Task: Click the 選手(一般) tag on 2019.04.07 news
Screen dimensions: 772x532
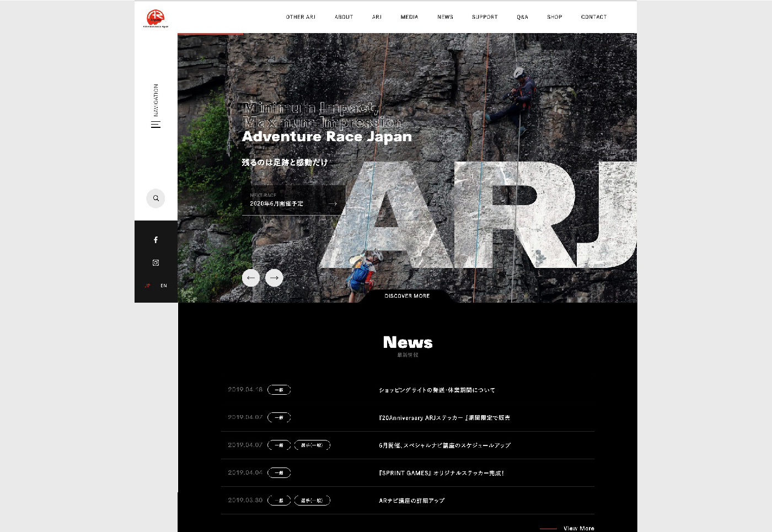Action: pos(312,445)
